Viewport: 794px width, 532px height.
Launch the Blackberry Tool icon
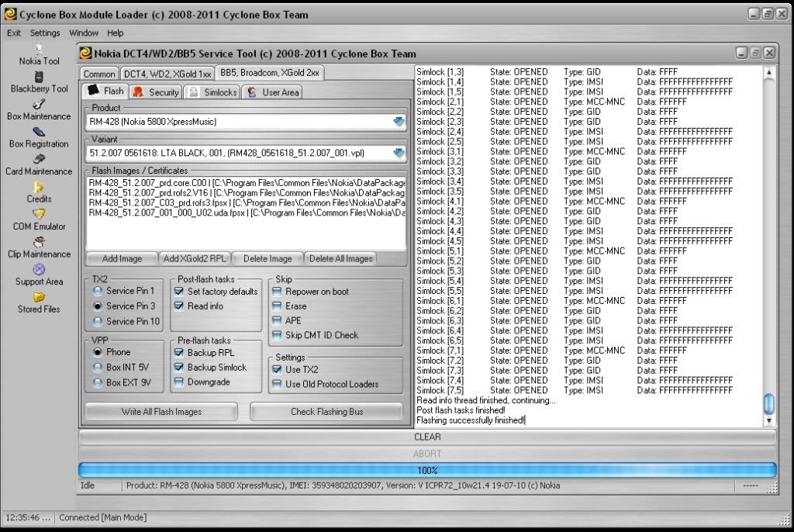39,77
